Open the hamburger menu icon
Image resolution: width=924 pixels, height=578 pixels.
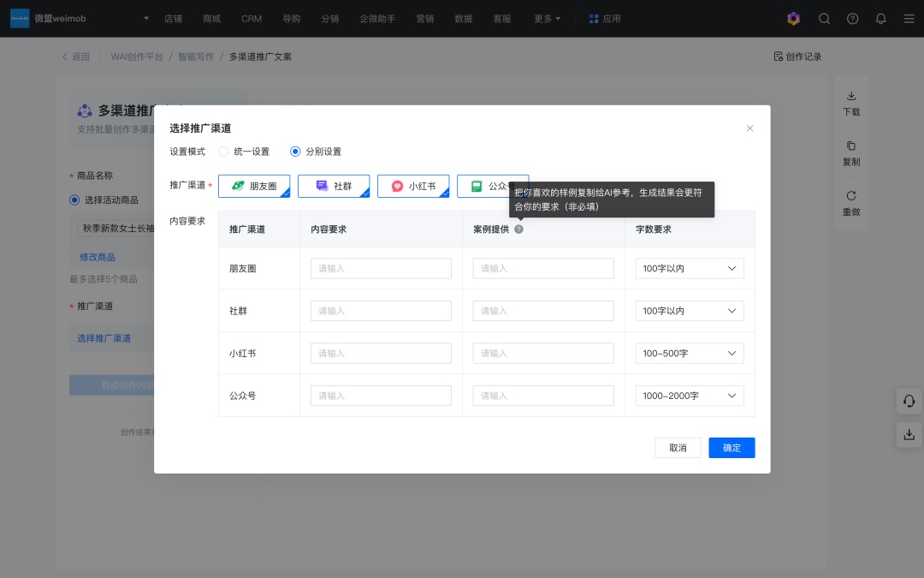click(x=909, y=19)
